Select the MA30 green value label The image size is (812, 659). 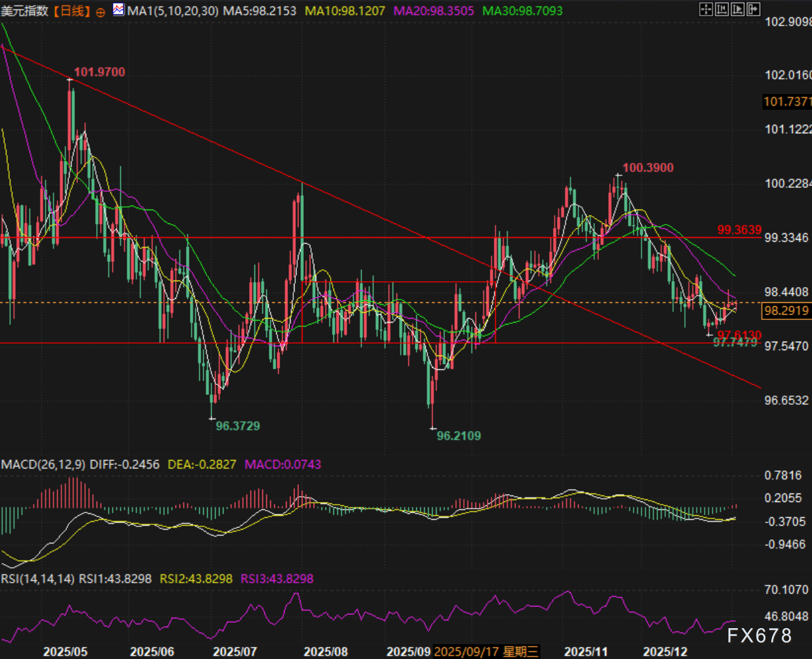click(x=522, y=11)
